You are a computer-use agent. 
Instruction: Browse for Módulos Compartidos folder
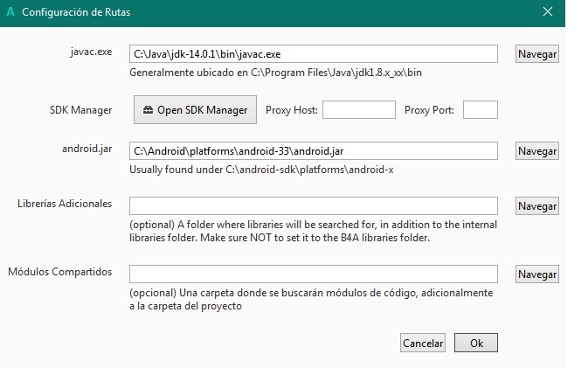pyautogui.click(x=536, y=274)
